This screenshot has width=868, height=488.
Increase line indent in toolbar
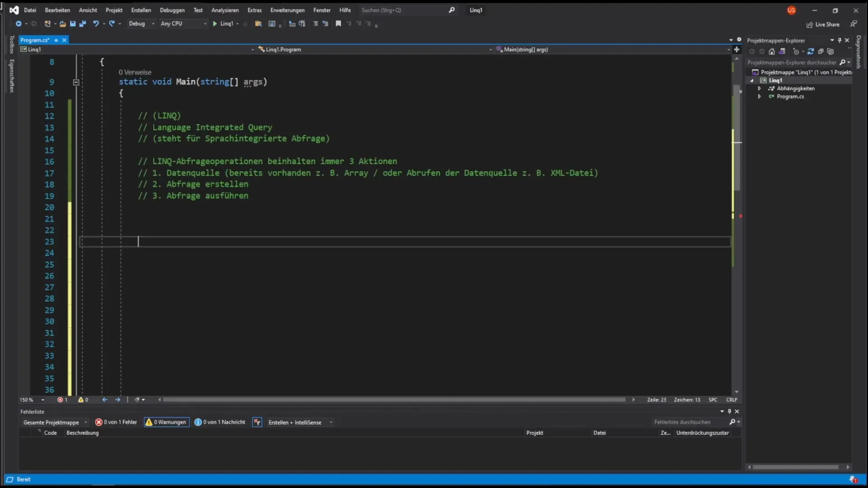click(x=325, y=23)
